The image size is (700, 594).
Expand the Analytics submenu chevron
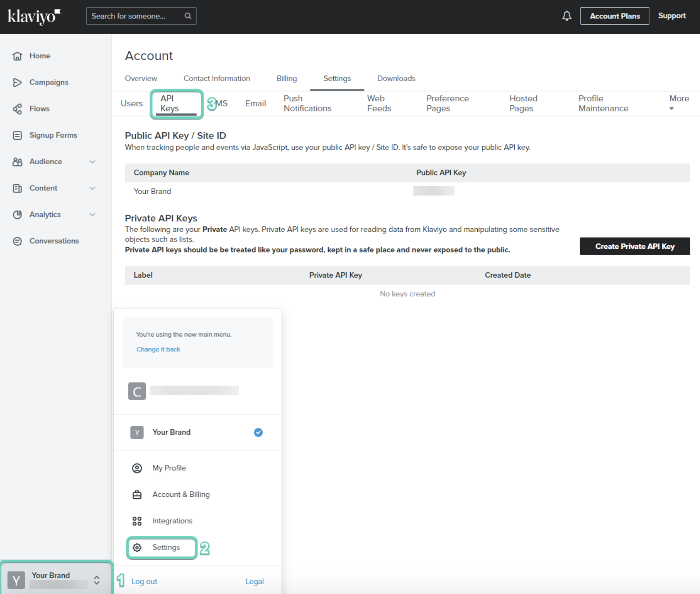pos(92,215)
